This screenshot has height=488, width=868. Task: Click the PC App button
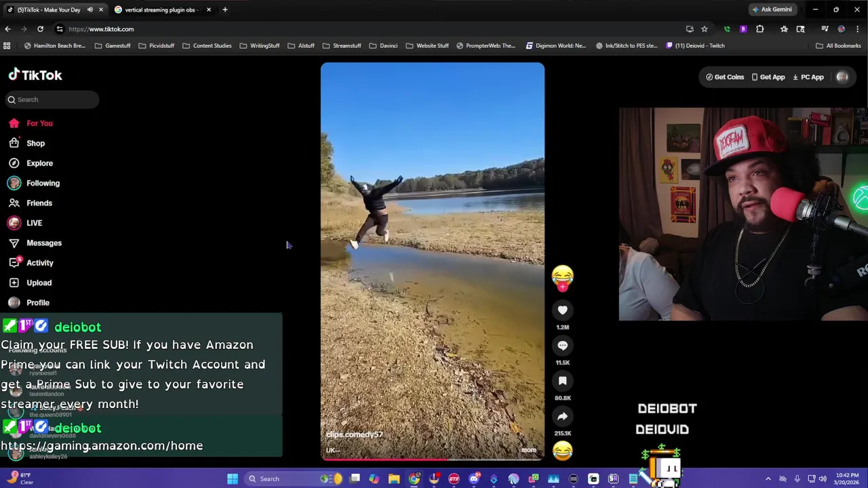808,77
